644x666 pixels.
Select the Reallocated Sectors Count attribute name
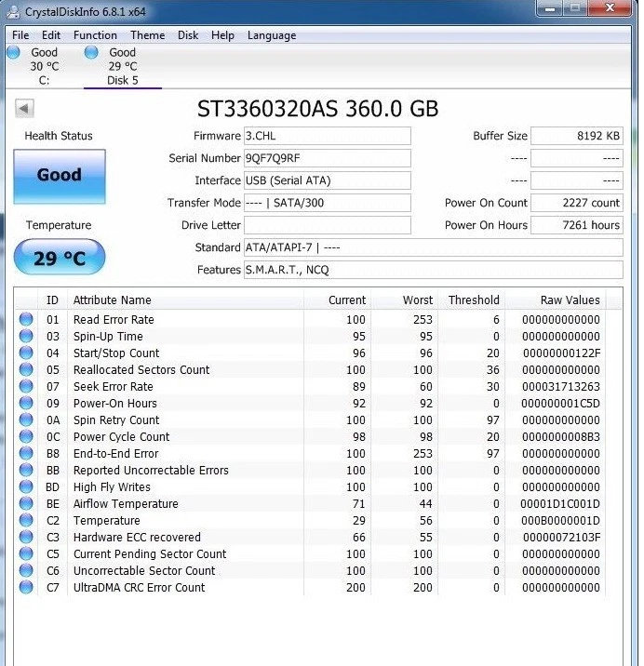pyautogui.click(x=141, y=369)
